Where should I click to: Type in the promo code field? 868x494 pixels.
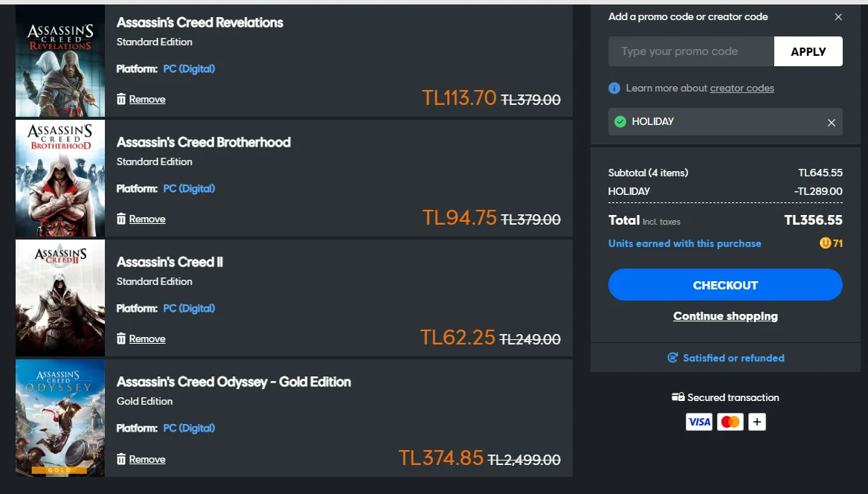pyautogui.click(x=690, y=51)
